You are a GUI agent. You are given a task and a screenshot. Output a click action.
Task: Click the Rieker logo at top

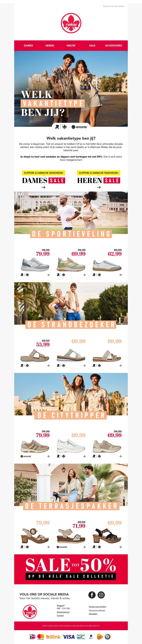tap(71, 23)
